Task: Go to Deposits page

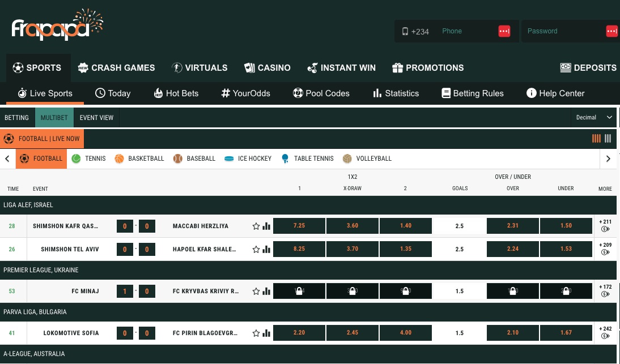Action: point(588,68)
